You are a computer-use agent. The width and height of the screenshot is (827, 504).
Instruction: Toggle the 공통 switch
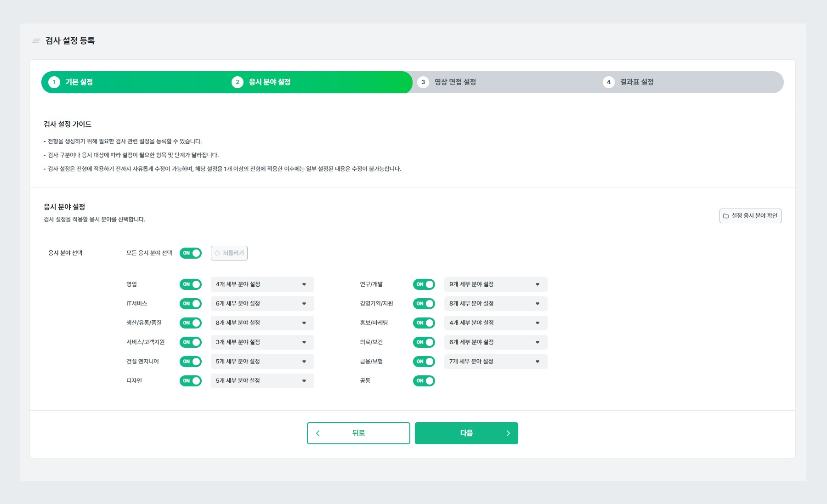[x=424, y=381]
